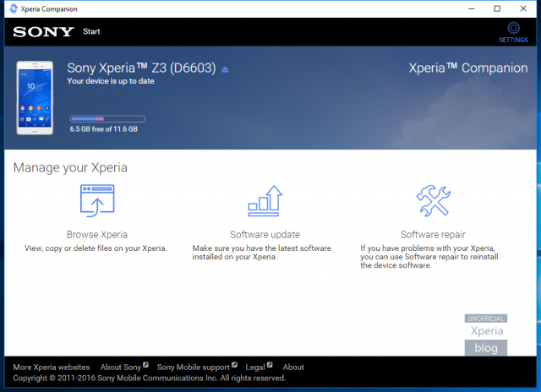Viewport: 541px width, 392px height.
Task: Click the Software update arrow icon
Action: (x=265, y=201)
